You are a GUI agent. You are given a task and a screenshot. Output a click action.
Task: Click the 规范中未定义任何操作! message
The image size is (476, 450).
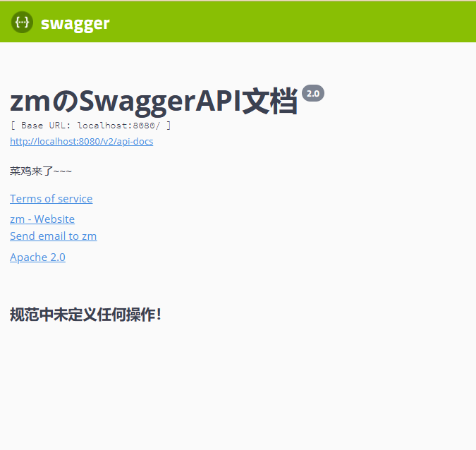85,315
